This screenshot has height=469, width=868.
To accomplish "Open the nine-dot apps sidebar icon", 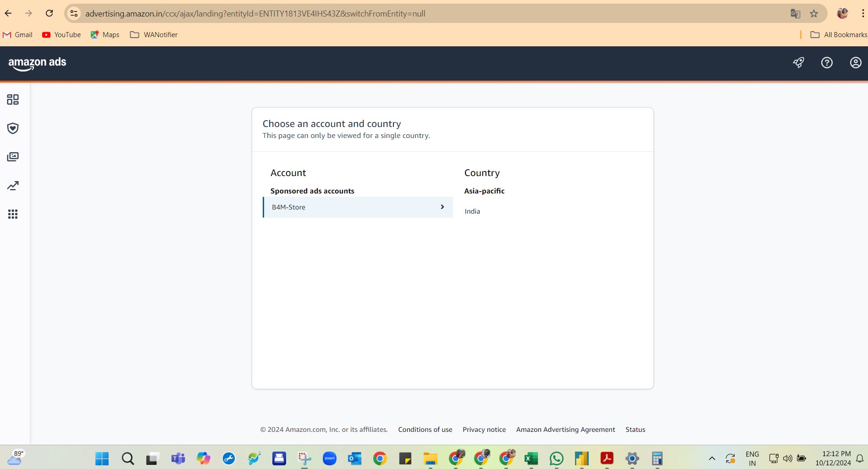I will click(13, 214).
